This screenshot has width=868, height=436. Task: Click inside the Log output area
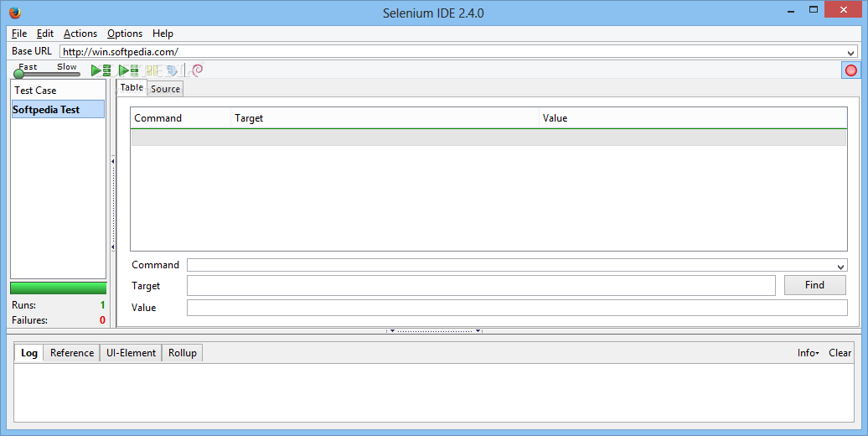coord(433,393)
